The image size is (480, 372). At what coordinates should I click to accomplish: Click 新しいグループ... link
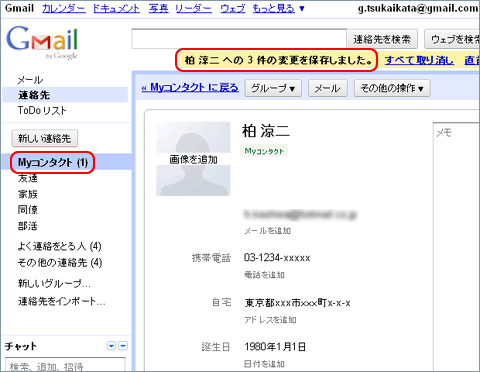pyautogui.click(x=54, y=283)
